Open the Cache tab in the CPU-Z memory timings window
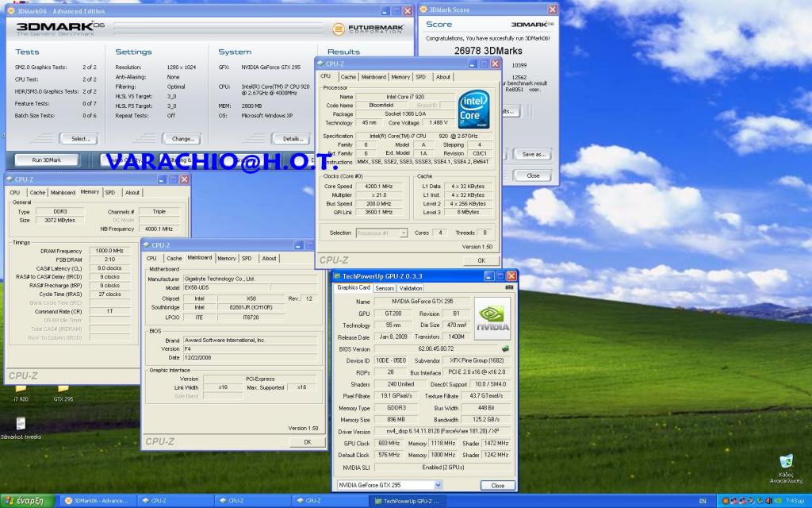Viewport: 812px width, 508px height. (x=37, y=192)
